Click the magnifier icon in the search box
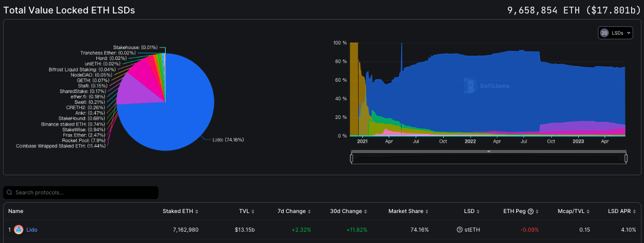 click(9, 193)
